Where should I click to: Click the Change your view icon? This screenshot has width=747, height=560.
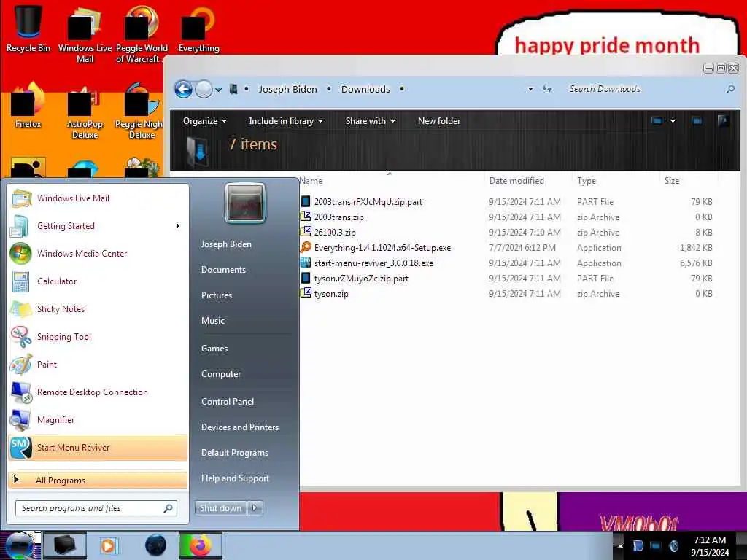coord(657,121)
